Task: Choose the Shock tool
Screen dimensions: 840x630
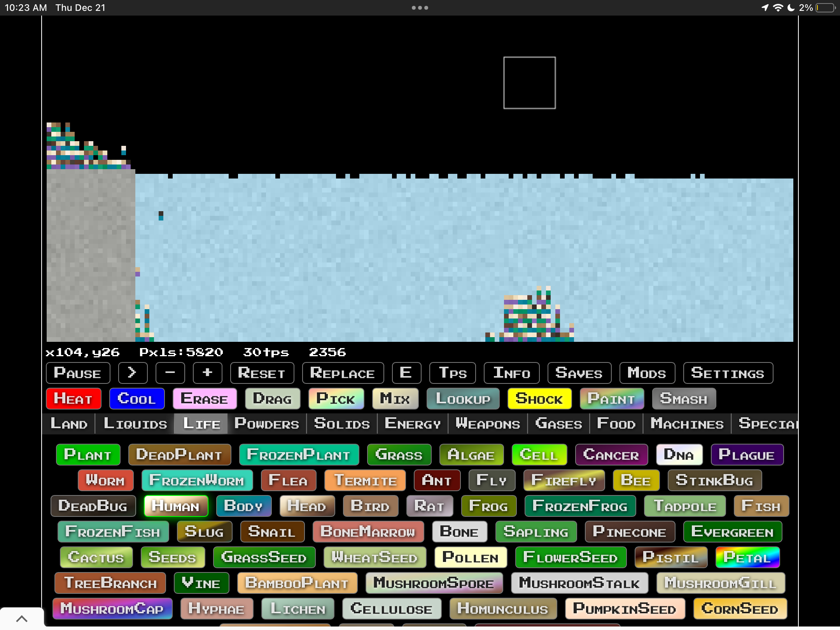Action: coord(539,399)
